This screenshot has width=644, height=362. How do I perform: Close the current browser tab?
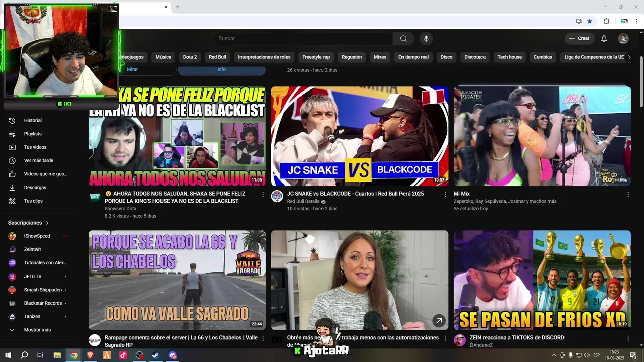166,7
